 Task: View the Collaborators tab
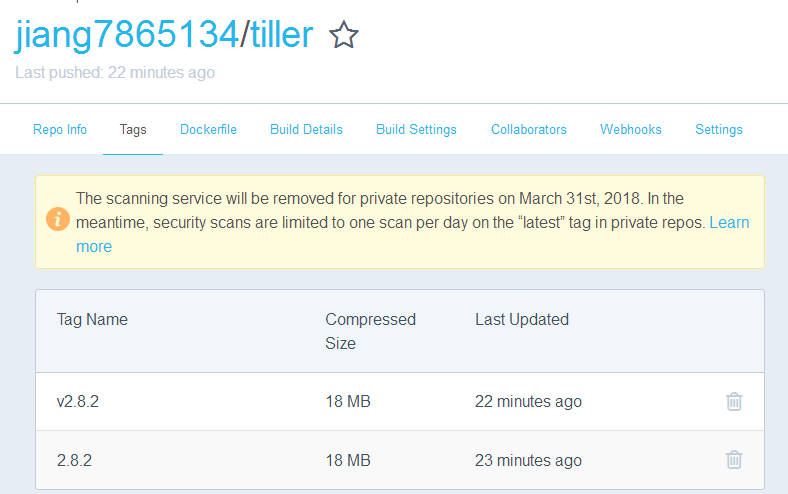[x=528, y=130]
